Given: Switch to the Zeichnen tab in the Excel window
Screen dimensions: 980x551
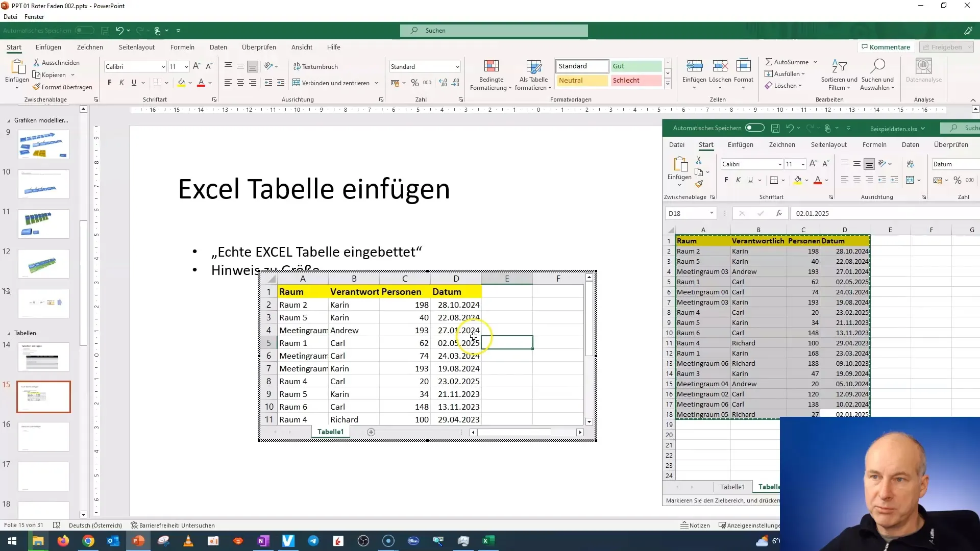Looking at the screenshot, I should (x=782, y=145).
